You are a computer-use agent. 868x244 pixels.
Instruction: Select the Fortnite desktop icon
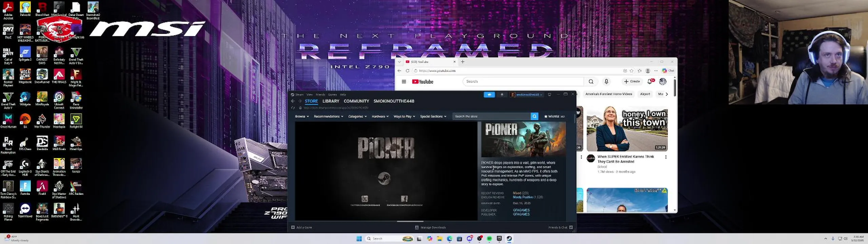point(25,188)
